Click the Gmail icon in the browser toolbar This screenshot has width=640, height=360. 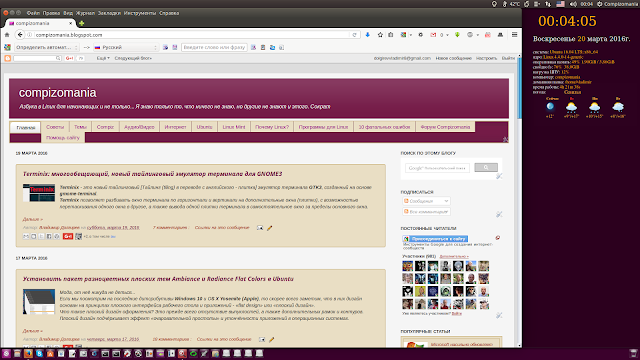(x=433, y=35)
